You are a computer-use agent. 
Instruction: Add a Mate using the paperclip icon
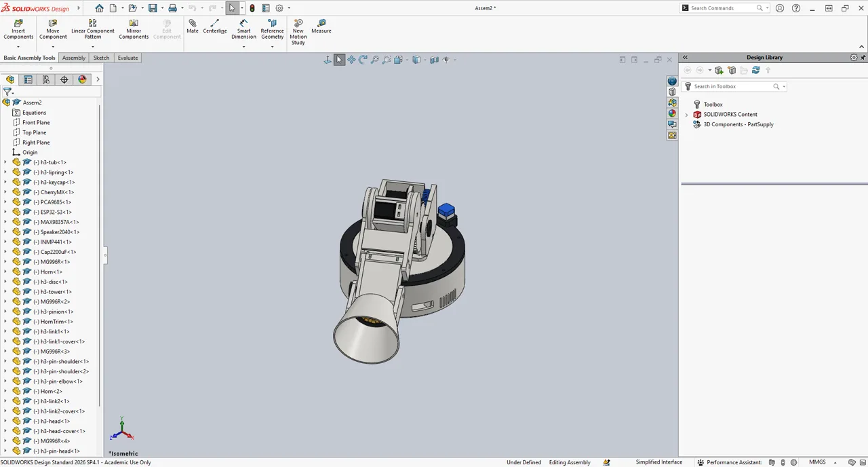pos(193,26)
